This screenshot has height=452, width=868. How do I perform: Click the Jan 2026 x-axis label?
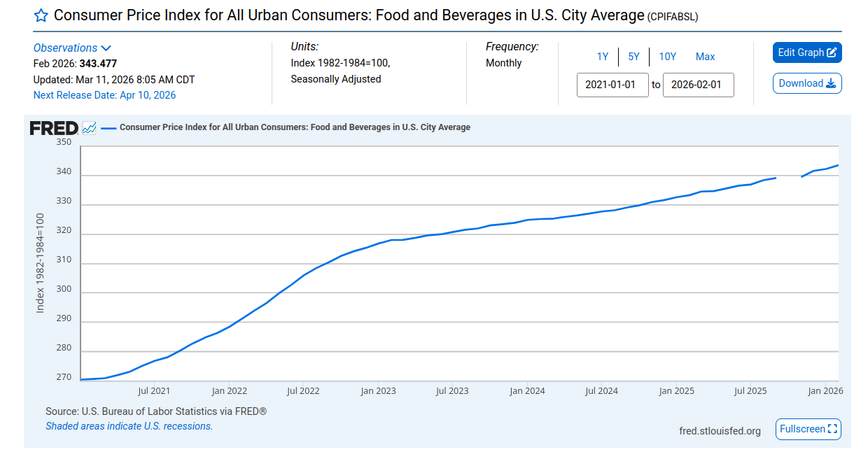(x=825, y=391)
